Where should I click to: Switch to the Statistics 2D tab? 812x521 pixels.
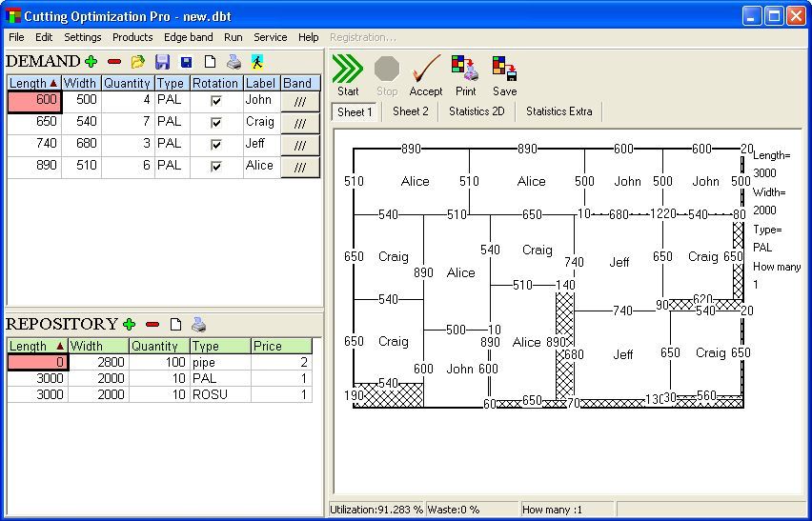coord(477,111)
